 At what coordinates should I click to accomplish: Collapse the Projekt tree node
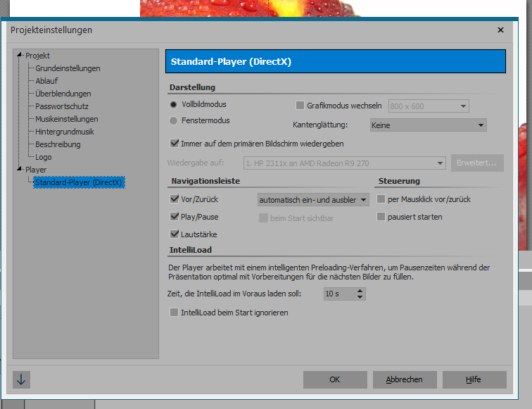(x=20, y=56)
